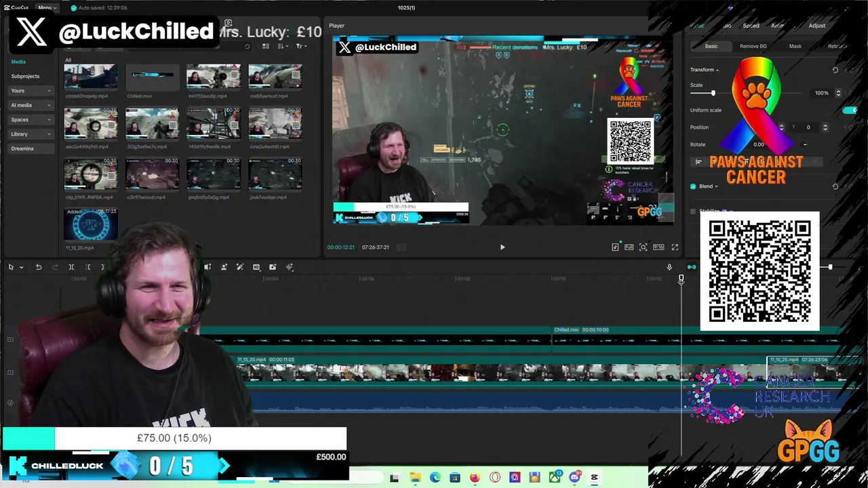Image resolution: width=868 pixels, height=488 pixels.
Task: Toggle the Blend checkbox
Action: click(x=693, y=186)
